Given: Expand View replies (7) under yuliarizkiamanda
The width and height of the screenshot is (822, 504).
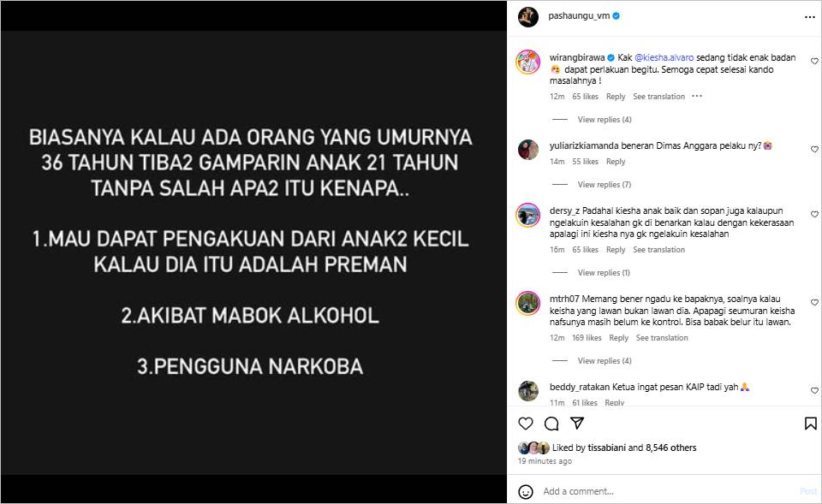Looking at the screenshot, I should [x=605, y=185].
